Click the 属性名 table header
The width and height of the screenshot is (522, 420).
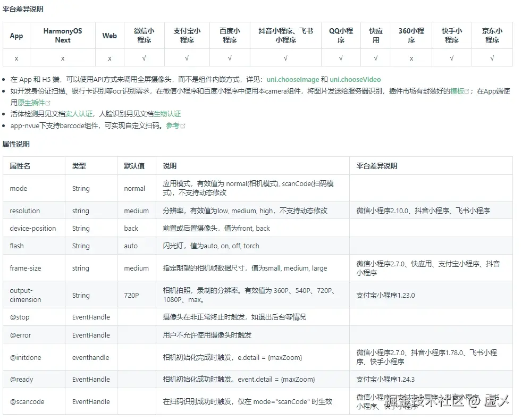(20, 166)
